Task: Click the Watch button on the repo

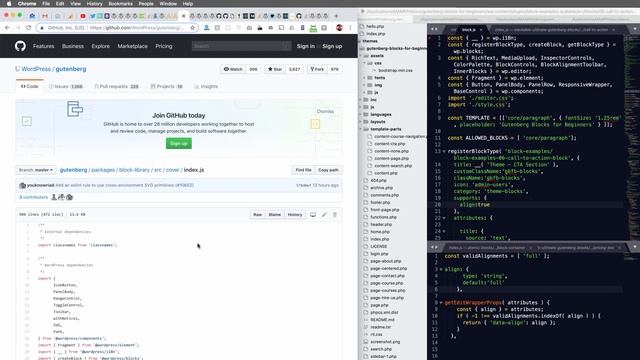Action: (233, 69)
